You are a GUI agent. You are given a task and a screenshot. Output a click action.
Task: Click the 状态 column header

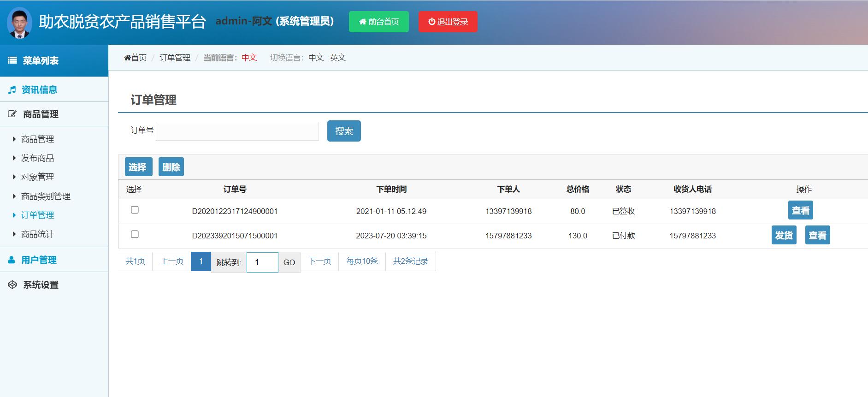click(x=623, y=189)
